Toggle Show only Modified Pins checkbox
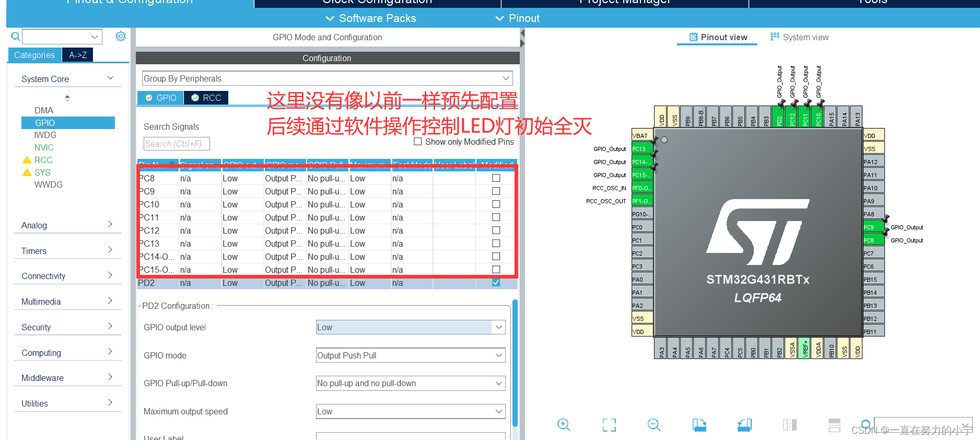 click(418, 142)
